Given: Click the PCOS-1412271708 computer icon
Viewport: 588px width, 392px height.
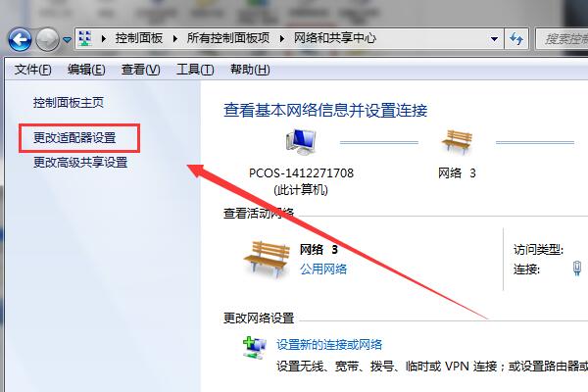Looking at the screenshot, I should (x=301, y=142).
